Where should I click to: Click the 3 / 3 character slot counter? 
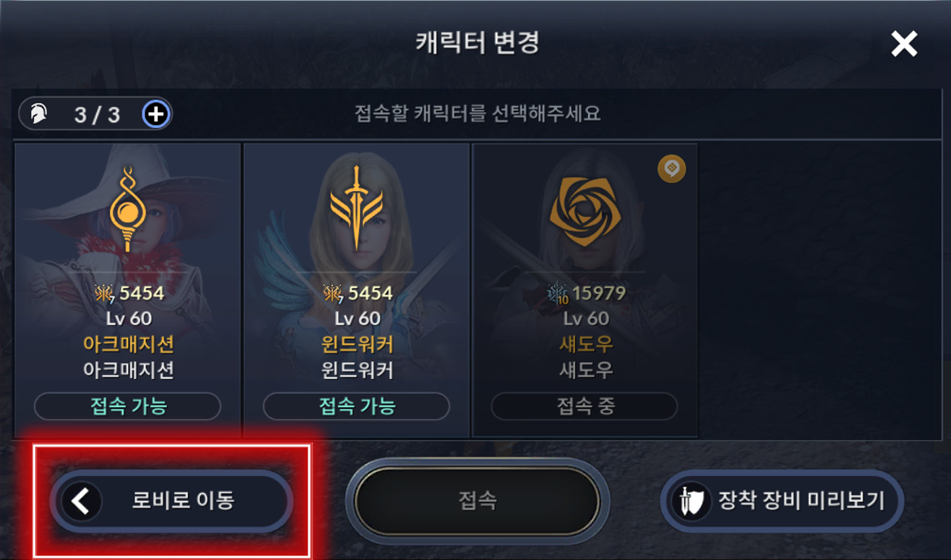click(96, 114)
